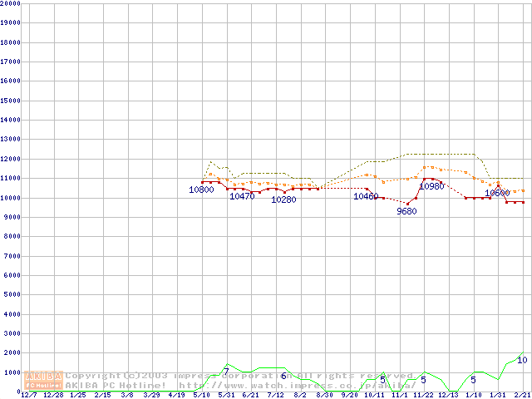
Task: Click the 9680 lowest price label
Action: pyautogui.click(x=406, y=211)
